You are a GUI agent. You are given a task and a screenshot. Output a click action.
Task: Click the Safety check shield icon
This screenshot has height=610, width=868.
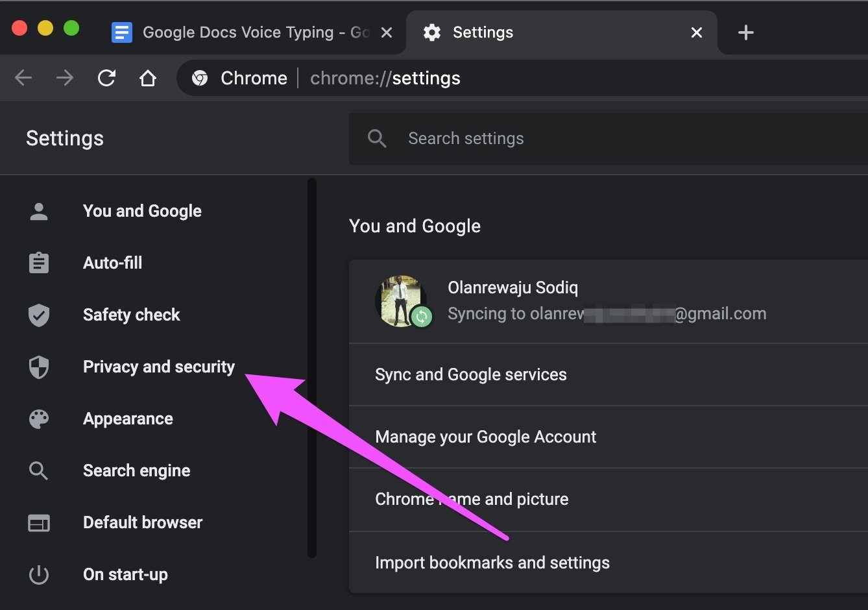click(39, 315)
